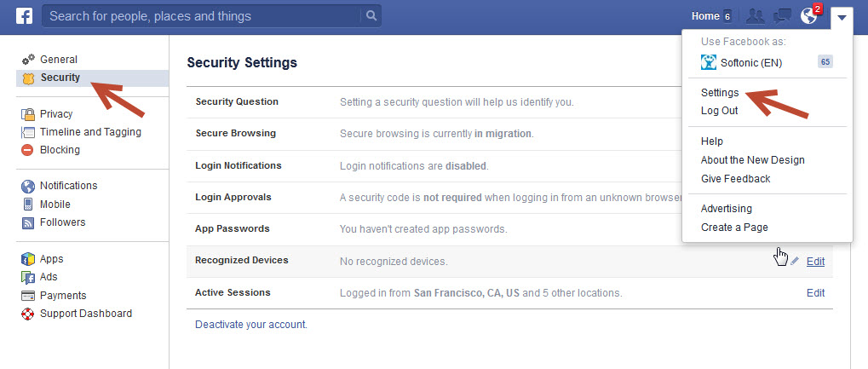Image resolution: width=868 pixels, height=369 pixels.
Task: Click Edit link for Active Sessions
Action: pos(815,293)
